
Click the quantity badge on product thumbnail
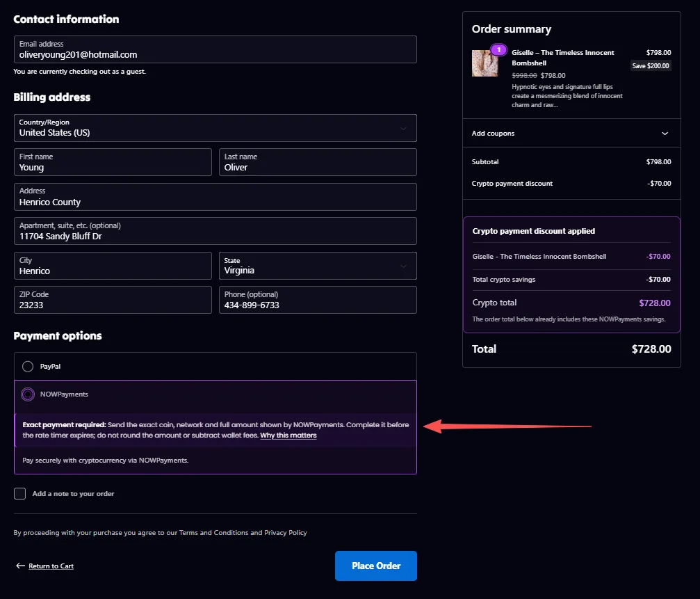click(x=498, y=49)
